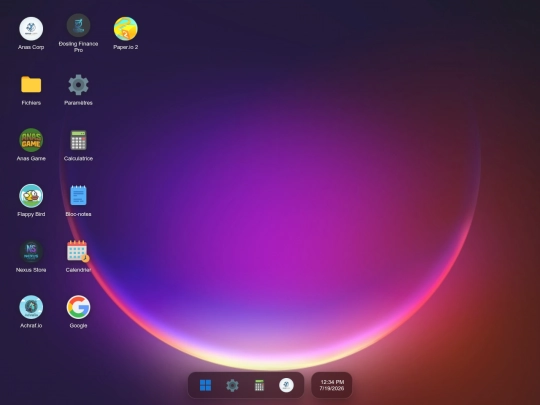Launch Dosing Finance Pro from the desktop
This screenshot has width=540, height=405.
78,25
